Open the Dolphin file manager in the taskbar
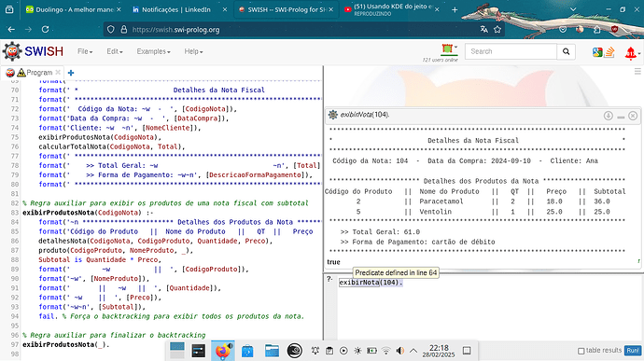 [x=272, y=351]
